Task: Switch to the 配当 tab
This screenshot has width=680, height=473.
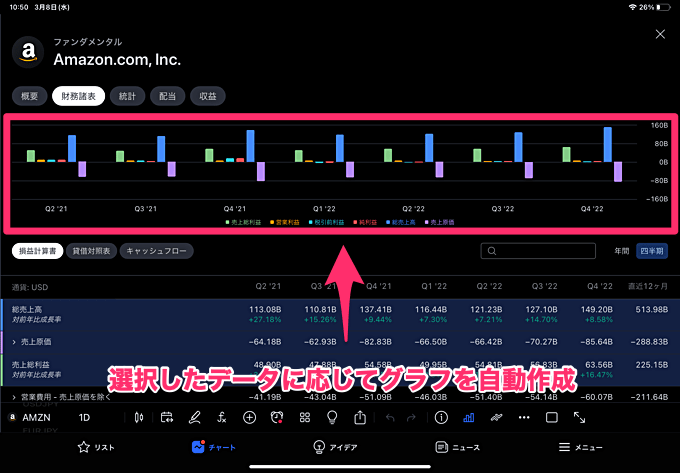Action: click(x=167, y=96)
